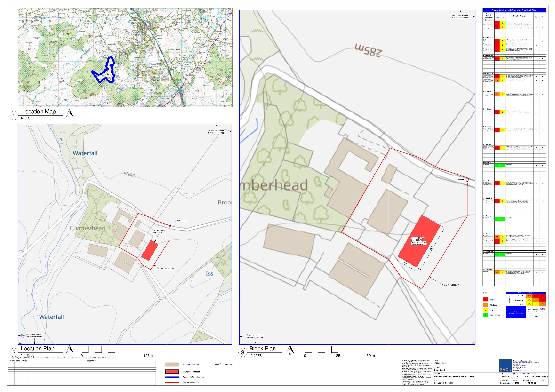Select the circled view number 3 marker

[243, 353]
